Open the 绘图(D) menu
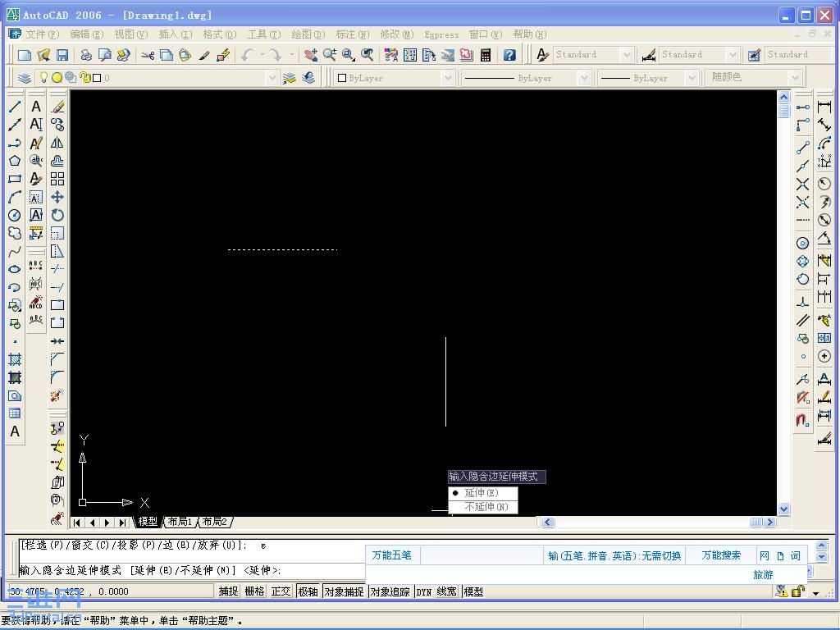The height and width of the screenshot is (630, 840). [308, 34]
